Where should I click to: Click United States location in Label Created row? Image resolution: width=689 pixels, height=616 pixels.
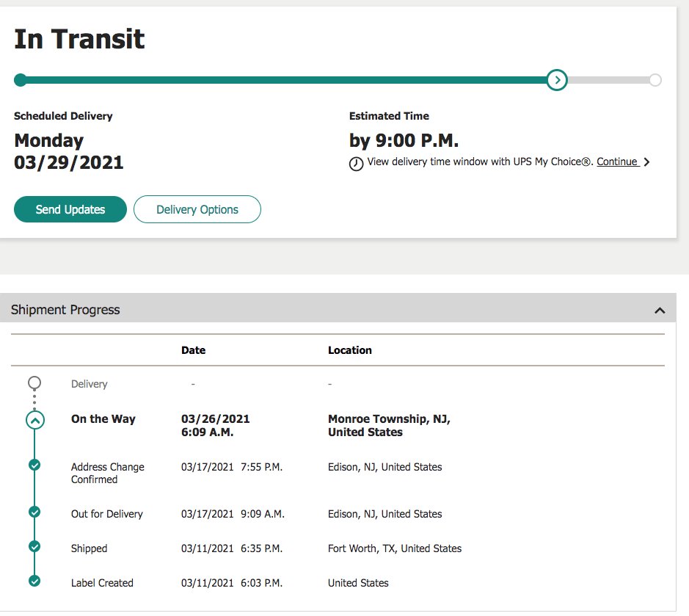tap(358, 583)
